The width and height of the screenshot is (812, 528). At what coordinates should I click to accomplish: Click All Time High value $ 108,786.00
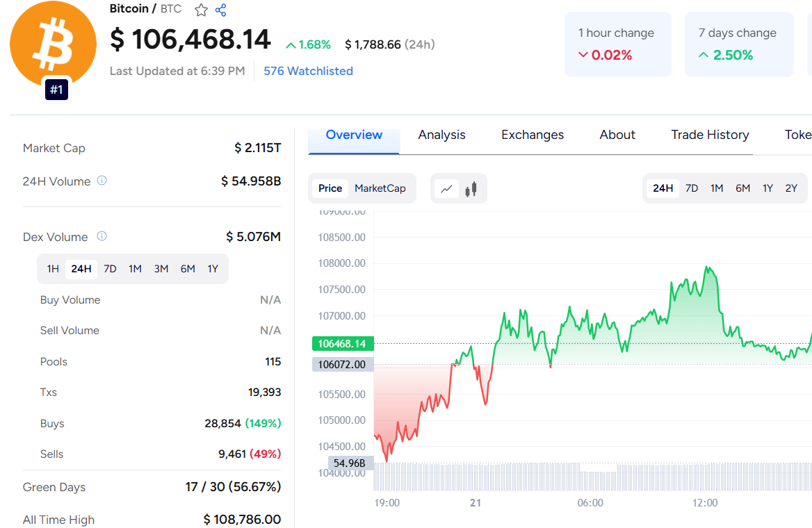(x=243, y=520)
